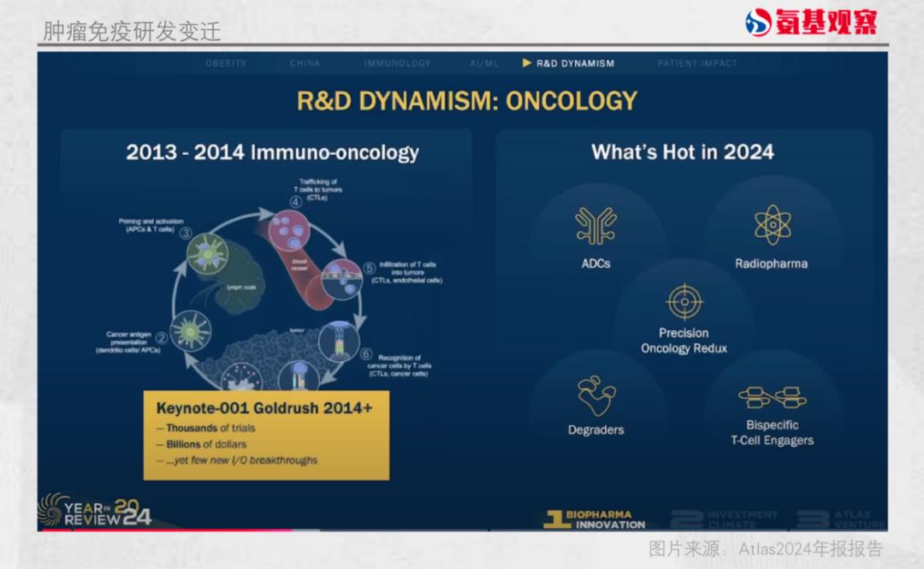
Task: Click the step 6 recognition of cancer cells circle
Action: tap(339, 341)
